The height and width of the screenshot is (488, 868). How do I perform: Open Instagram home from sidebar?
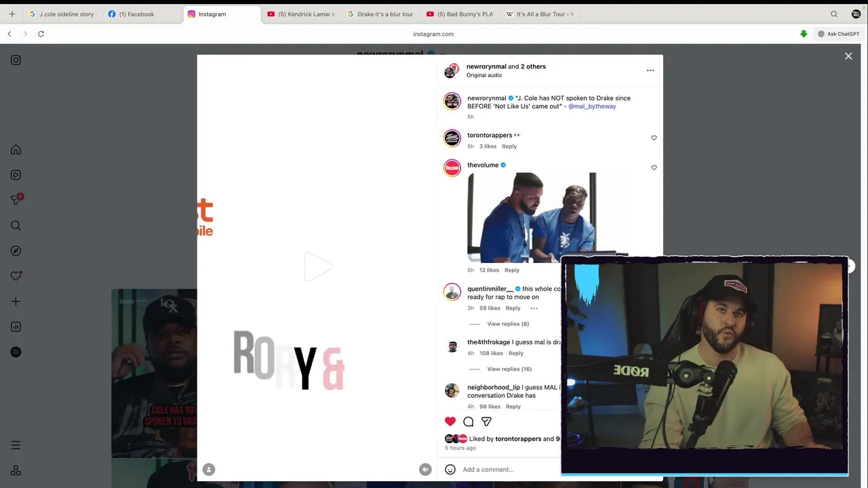(x=16, y=150)
